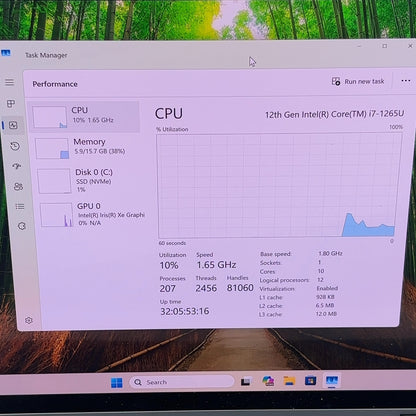Click Run new task button
This screenshot has height=416, width=416.
pos(358,81)
